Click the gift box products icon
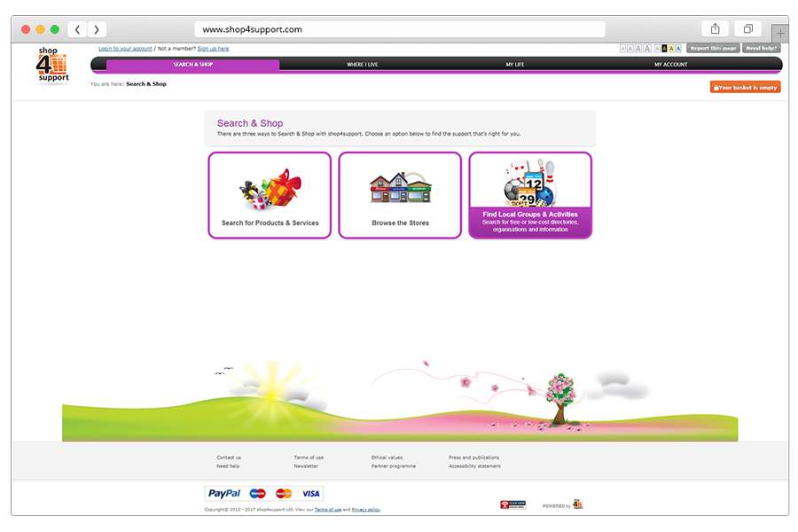 coord(270,189)
